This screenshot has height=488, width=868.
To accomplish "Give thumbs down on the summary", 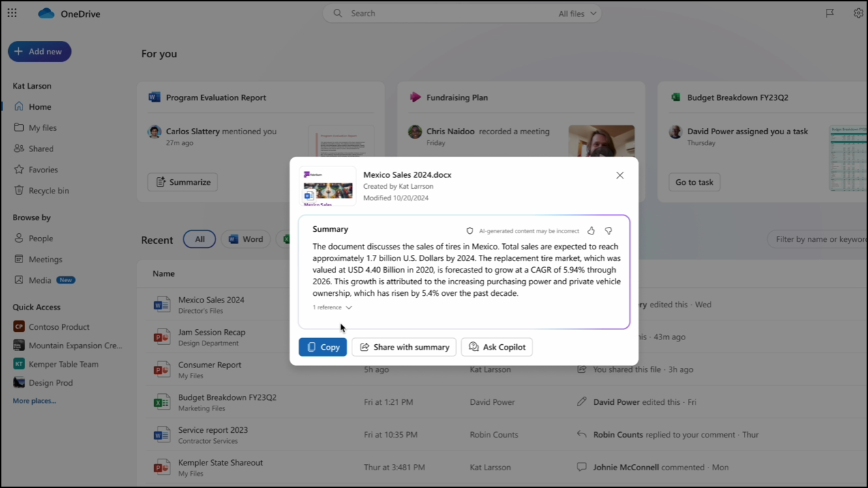I will click(608, 231).
